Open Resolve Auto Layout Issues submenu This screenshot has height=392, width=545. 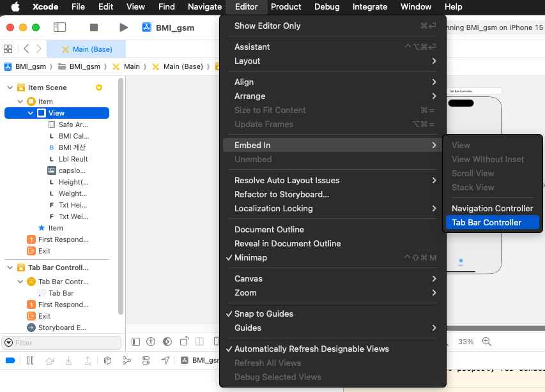(x=333, y=180)
